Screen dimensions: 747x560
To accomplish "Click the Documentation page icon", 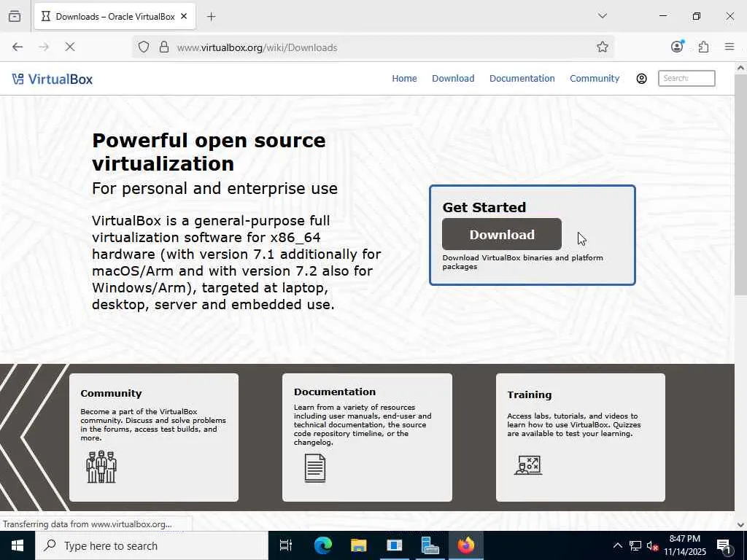I will coord(315,468).
